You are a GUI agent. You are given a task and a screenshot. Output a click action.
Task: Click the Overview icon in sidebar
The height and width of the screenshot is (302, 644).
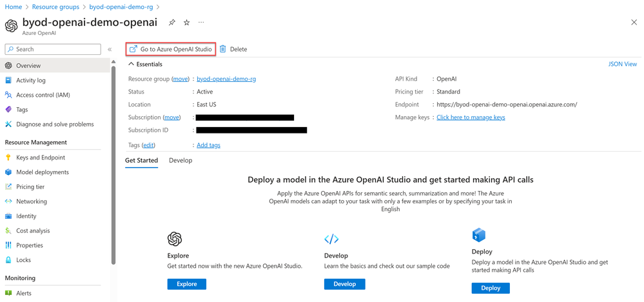point(8,66)
